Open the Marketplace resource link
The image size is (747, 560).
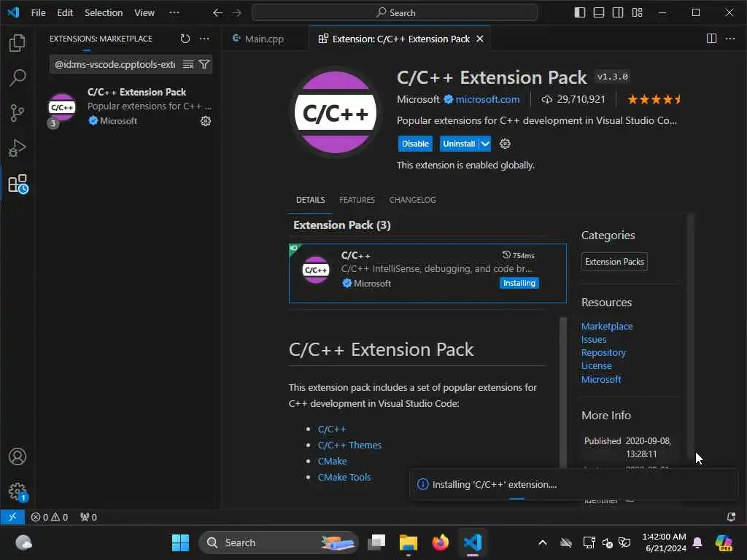tap(607, 326)
